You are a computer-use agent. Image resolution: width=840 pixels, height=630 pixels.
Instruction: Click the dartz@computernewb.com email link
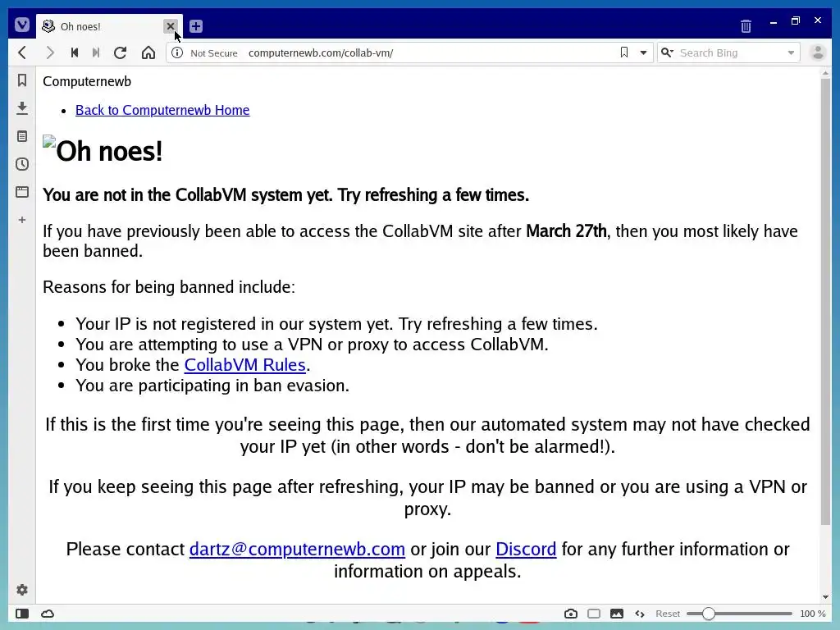click(297, 549)
